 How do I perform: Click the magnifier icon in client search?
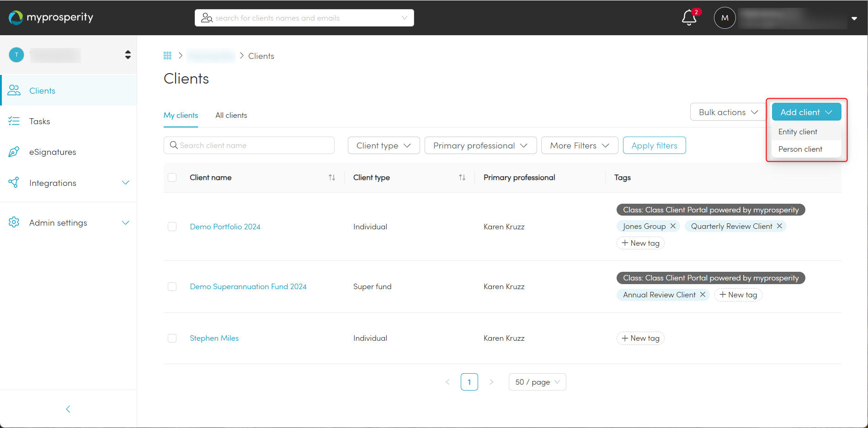click(174, 145)
